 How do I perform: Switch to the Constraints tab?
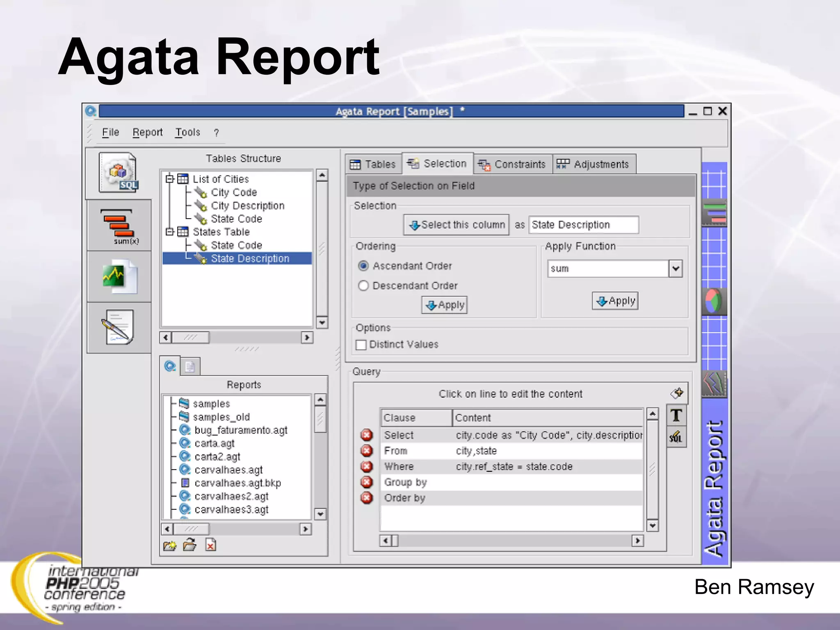tap(513, 164)
